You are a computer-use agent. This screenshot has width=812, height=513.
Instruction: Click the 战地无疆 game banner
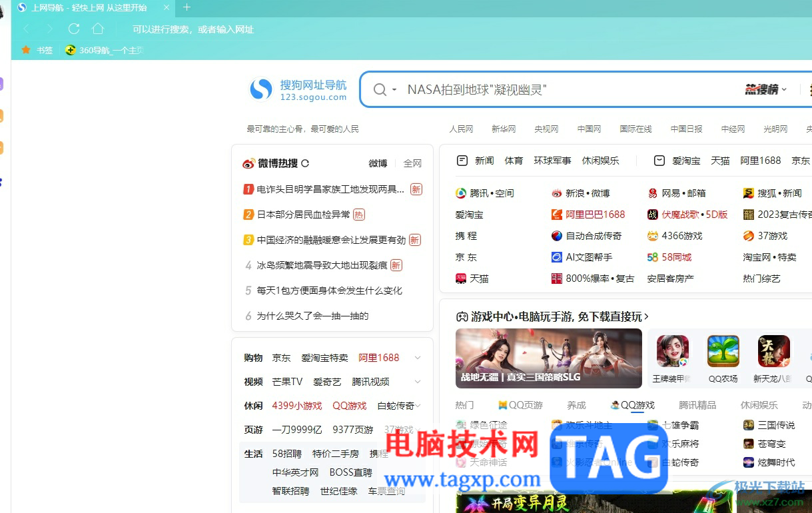pos(549,358)
